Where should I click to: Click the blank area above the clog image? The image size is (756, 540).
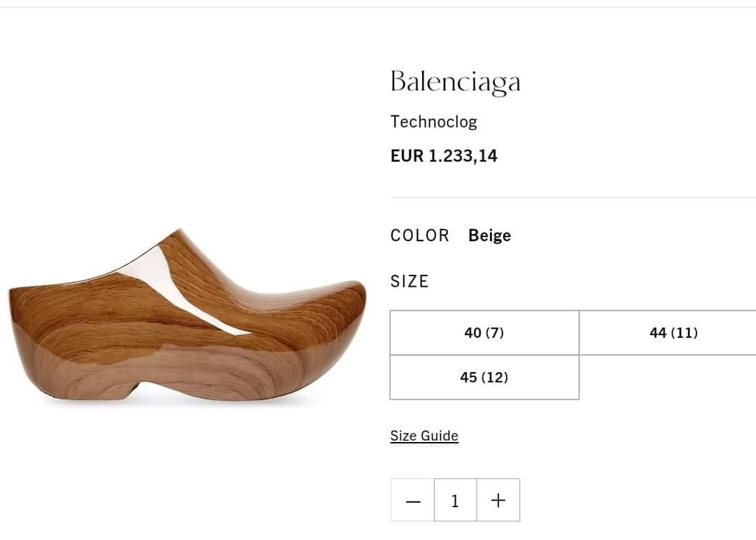tap(187, 120)
